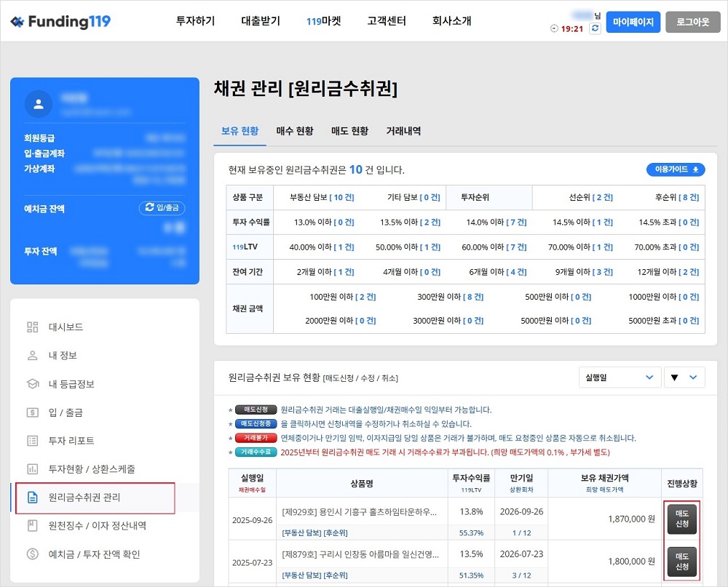
Task: Open product [제879호] 구리시 인창동
Action: [360, 554]
